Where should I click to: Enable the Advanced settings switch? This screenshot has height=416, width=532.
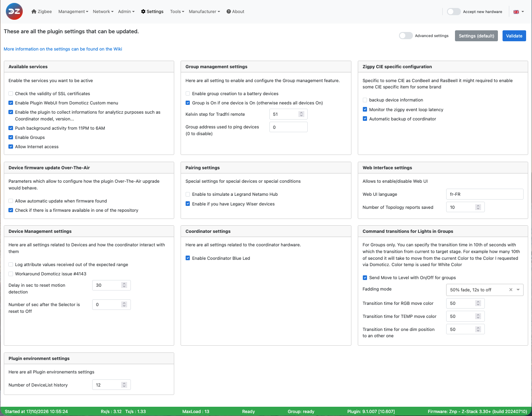click(x=406, y=36)
